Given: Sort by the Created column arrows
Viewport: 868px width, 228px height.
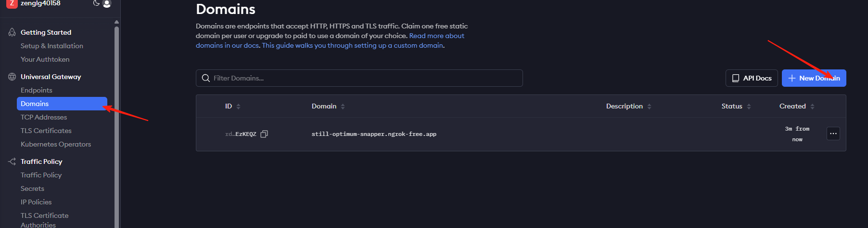Looking at the screenshot, I should pyautogui.click(x=812, y=107).
